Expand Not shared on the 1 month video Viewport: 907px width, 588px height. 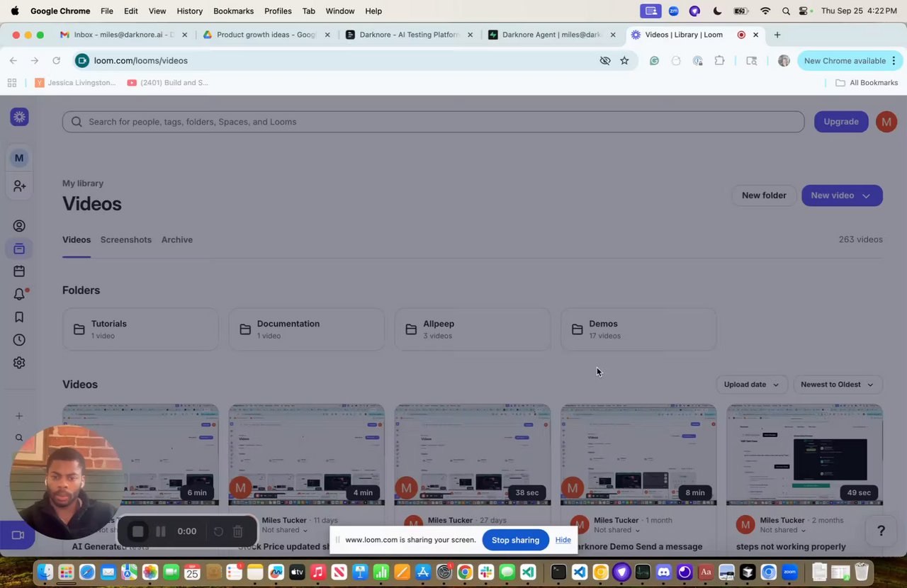point(617,530)
